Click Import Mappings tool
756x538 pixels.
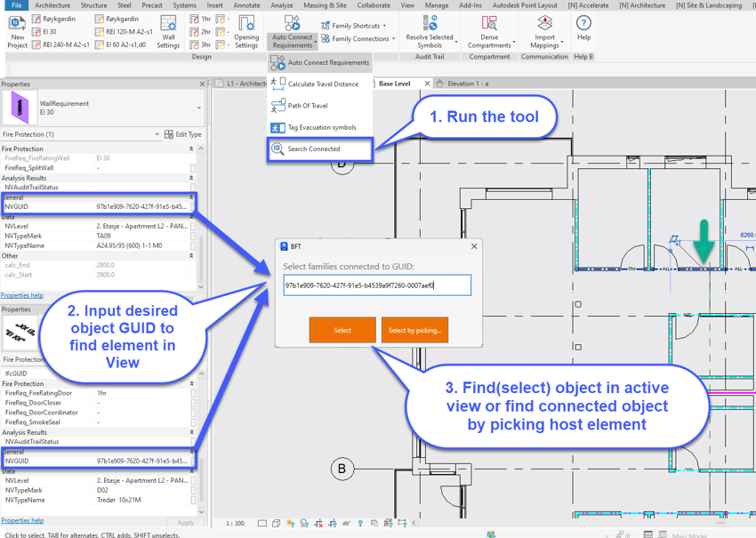tap(545, 31)
